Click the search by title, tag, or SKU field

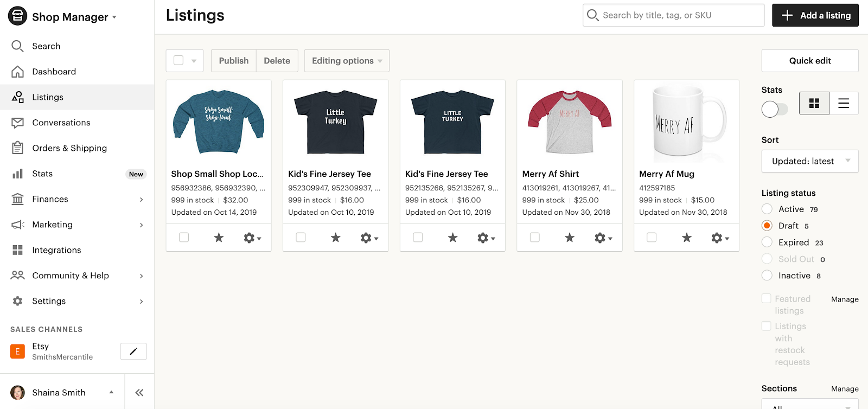pyautogui.click(x=674, y=15)
